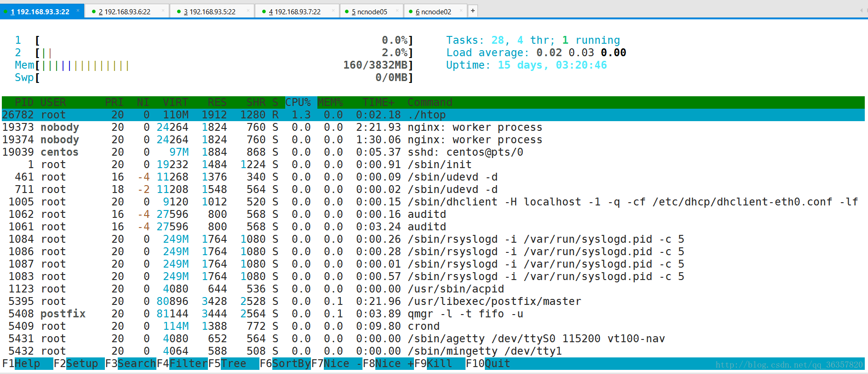Select the ./htop process row
Image resolution: width=868 pixels, height=374 pixels.
(433, 115)
